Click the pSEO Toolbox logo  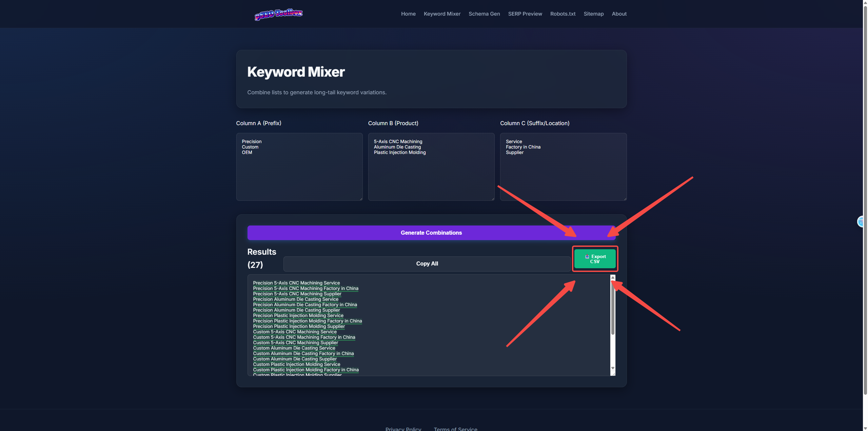point(278,14)
